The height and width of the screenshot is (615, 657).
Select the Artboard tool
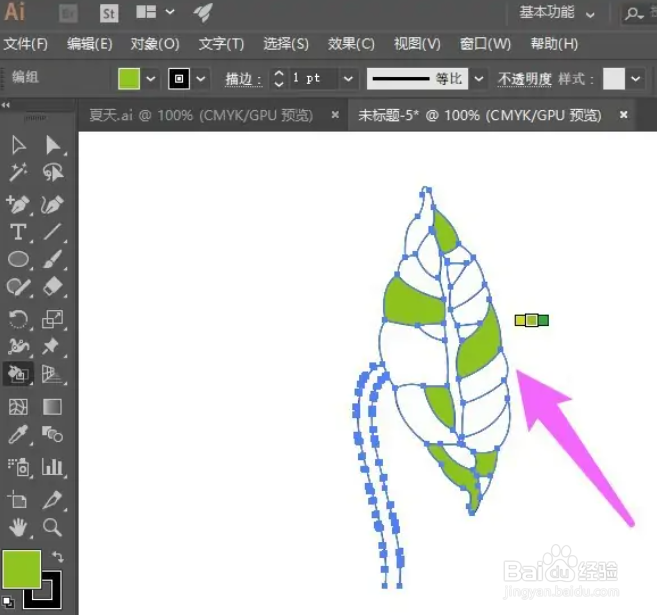(18, 499)
